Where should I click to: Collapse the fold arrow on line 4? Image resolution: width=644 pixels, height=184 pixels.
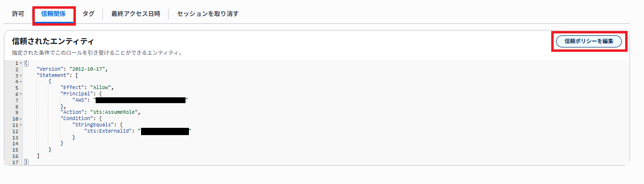click(21, 82)
